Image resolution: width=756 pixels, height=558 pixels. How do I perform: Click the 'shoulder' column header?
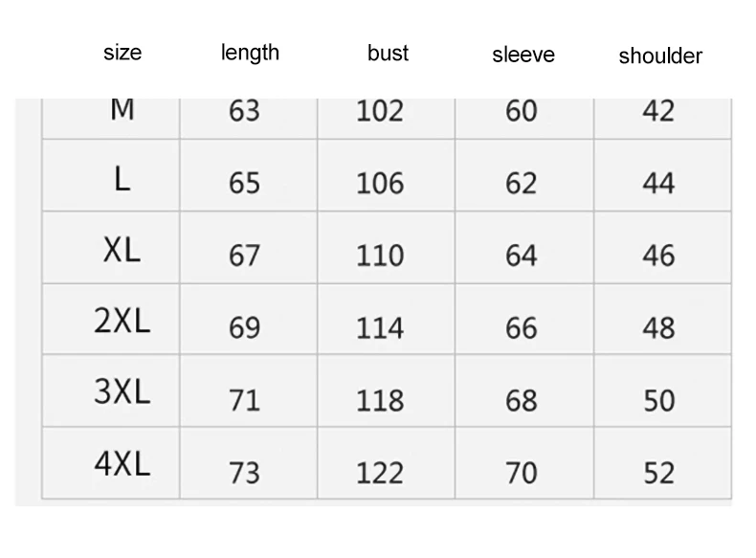(660, 56)
